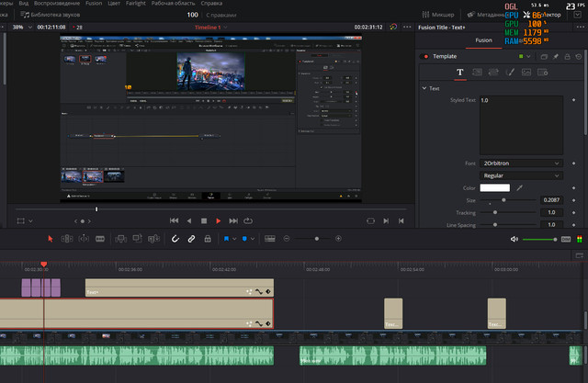Open Font dropdown showing 2Orbitron
588x383 pixels.
click(x=521, y=163)
